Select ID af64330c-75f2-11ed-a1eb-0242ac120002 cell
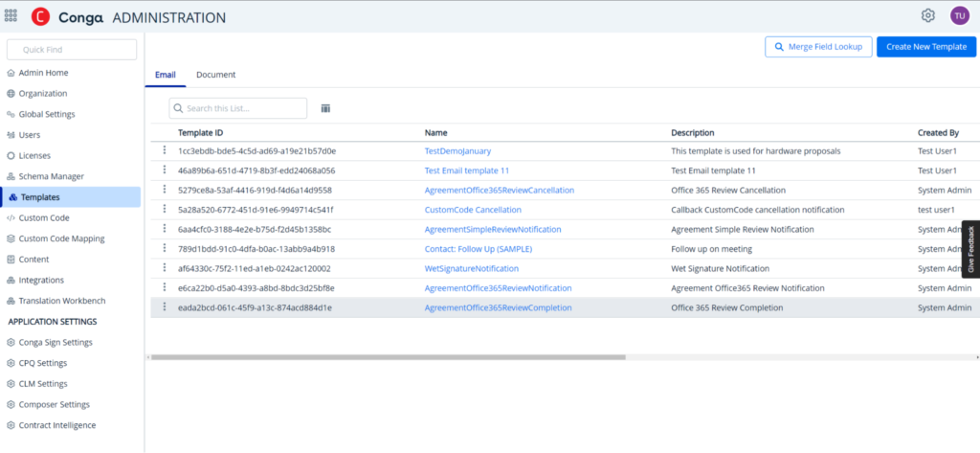The width and height of the screenshot is (980, 453). point(255,268)
